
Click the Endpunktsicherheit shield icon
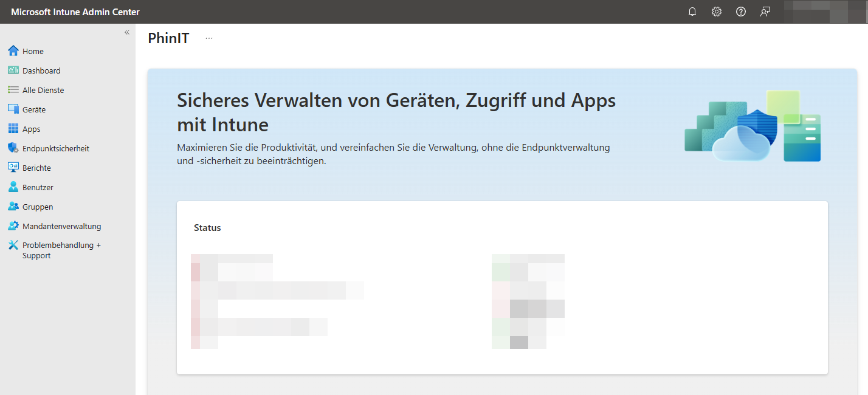click(13, 148)
